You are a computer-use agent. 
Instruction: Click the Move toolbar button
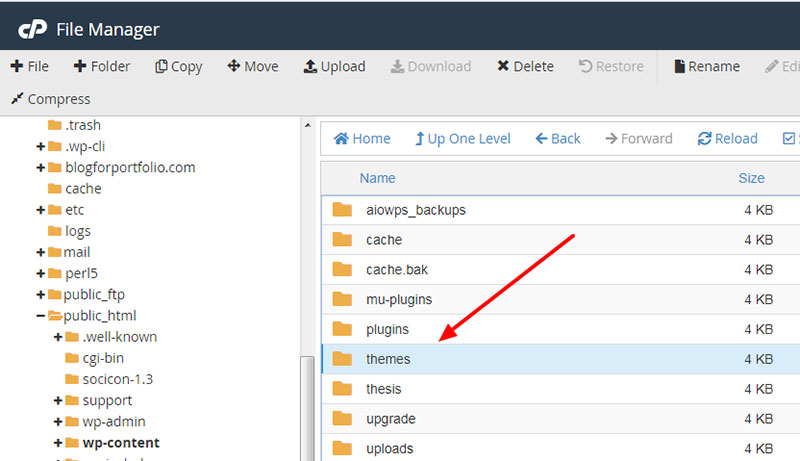[x=253, y=66]
